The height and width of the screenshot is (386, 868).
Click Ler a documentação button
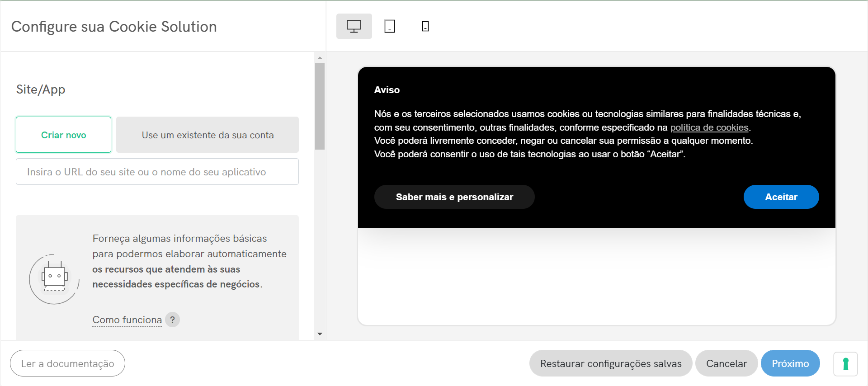click(68, 363)
